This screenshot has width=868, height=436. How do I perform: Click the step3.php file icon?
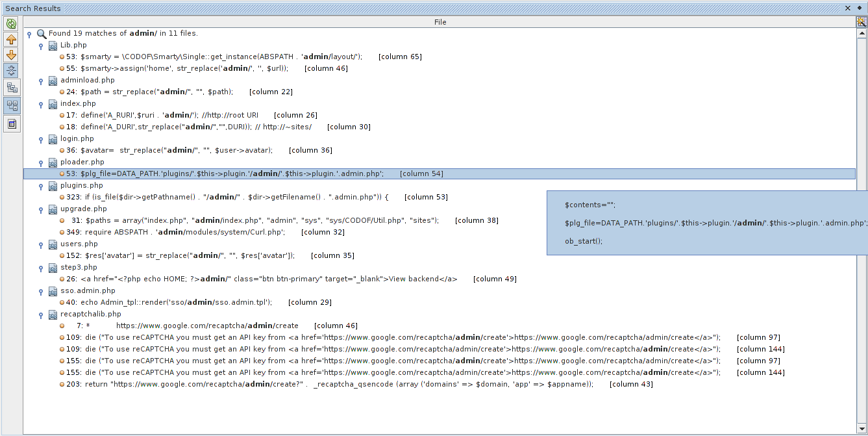click(53, 268)
